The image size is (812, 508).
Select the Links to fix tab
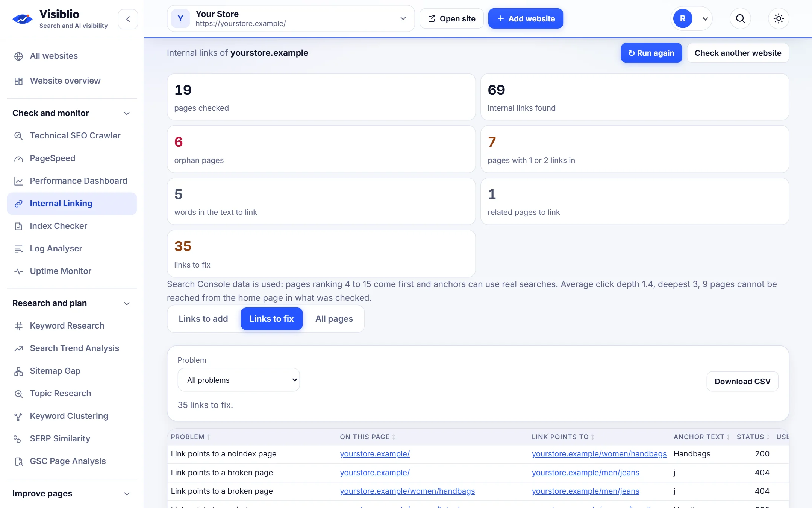pos(271,319)
